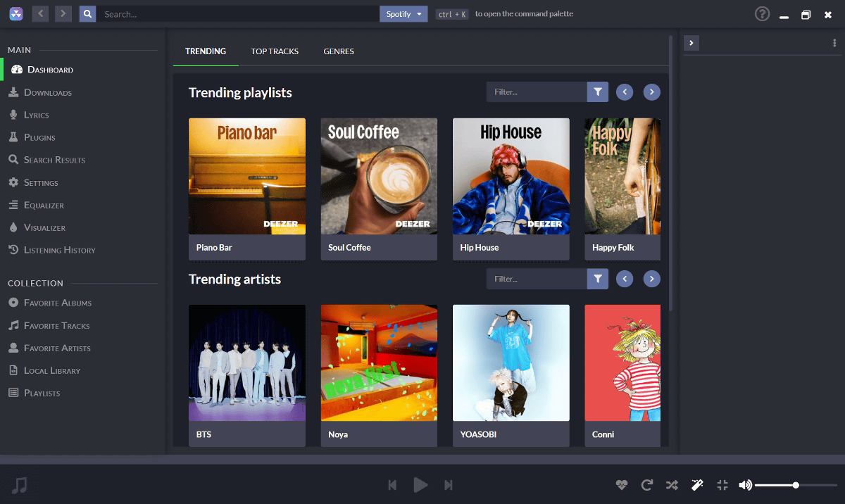The height and width of the screenshot is (504, 845).
Task: Expand the queue panel chevron
Action: pos(691,43)
